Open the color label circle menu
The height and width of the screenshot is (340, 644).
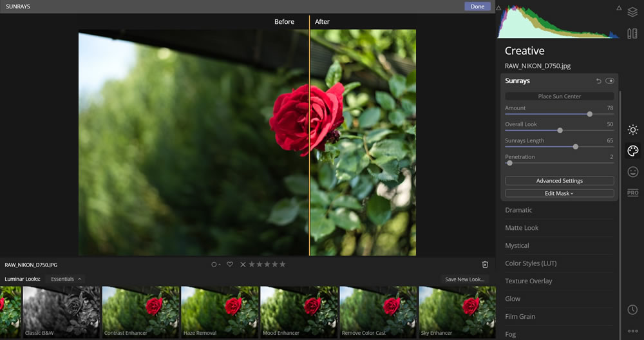216,265
